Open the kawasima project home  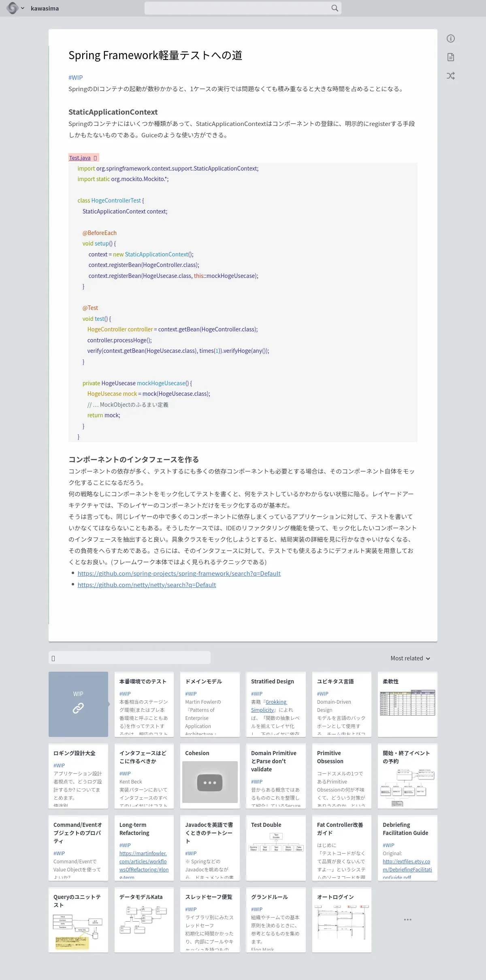[45, 9]
